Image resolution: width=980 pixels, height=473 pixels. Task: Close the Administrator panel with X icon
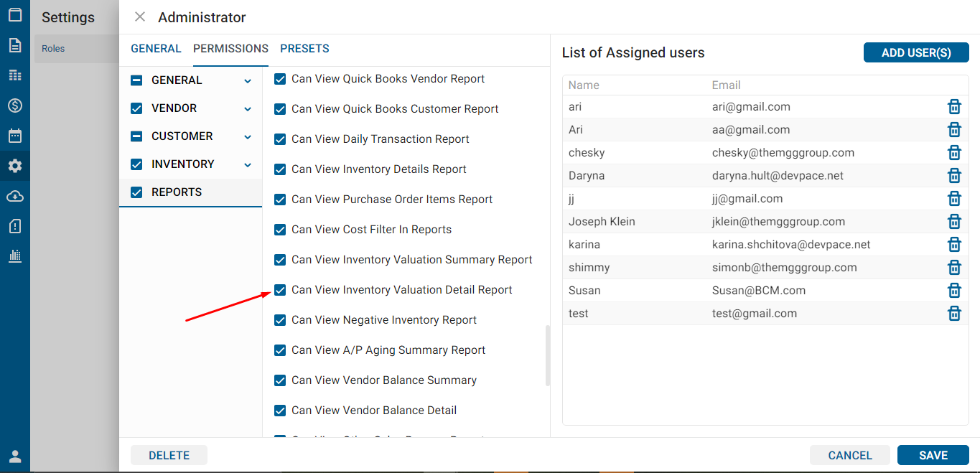(x=140, y=17)
